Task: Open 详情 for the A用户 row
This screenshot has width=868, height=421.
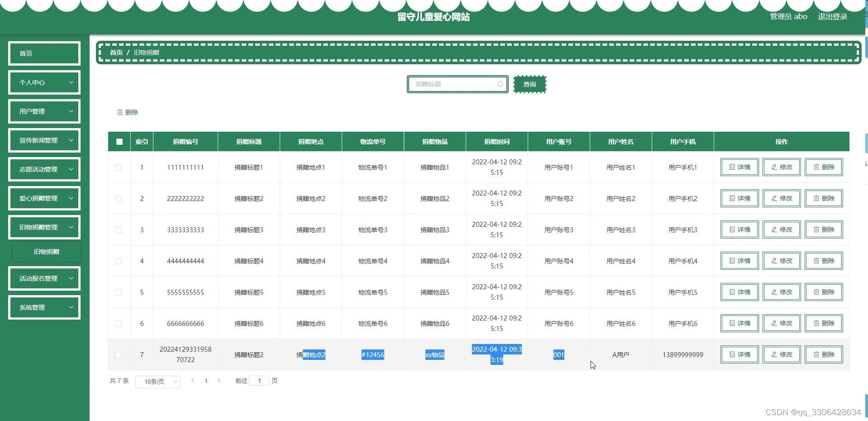Action: tap(739, 354)
